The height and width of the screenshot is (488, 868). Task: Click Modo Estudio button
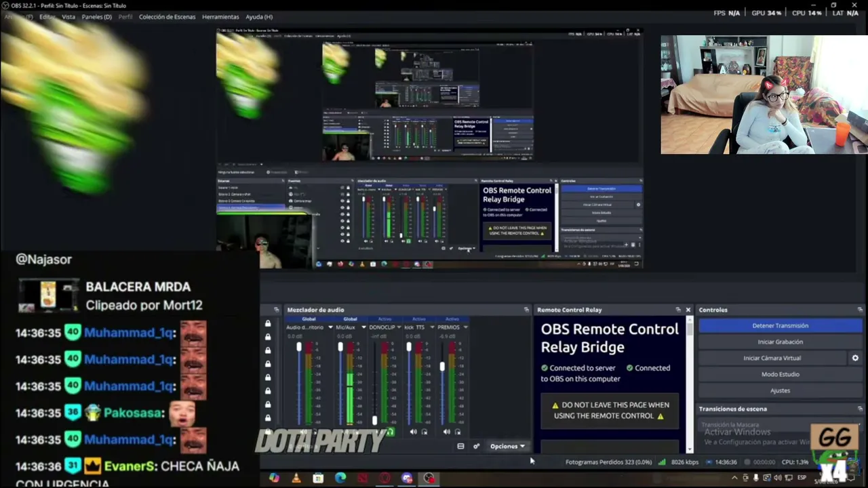click(780, 374)
